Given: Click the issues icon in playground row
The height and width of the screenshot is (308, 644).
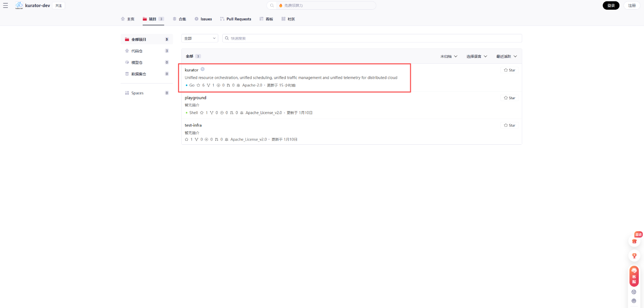Looking at the screenshot, I should coord(222,113).
